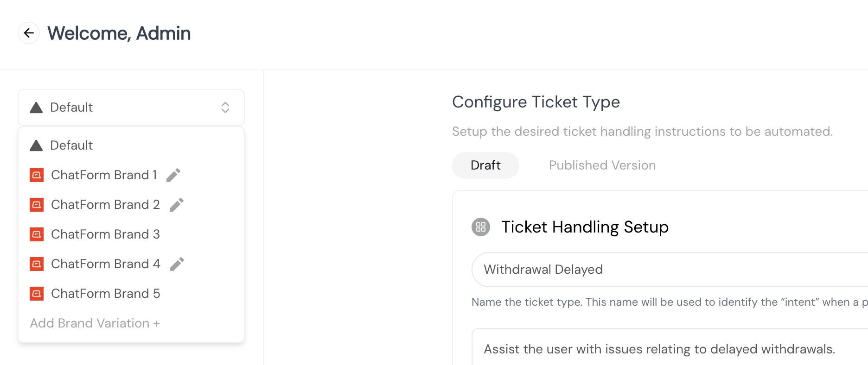868x365 pixels.
Task: Edit ChatForm Brand 1 with pencil icon
Action: [x=173, y=175]
